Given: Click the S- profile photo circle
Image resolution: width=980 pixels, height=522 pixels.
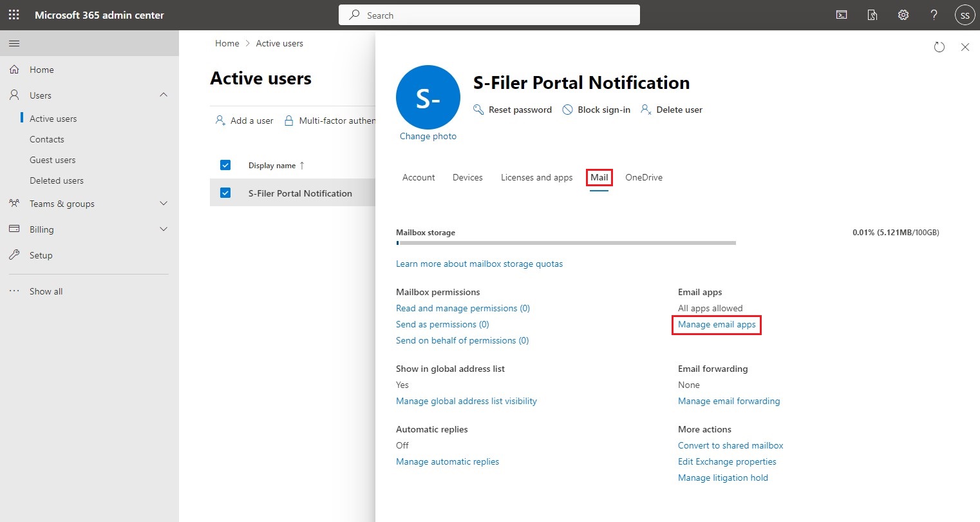Looking at the screenshot, I should tap(428, 97).
